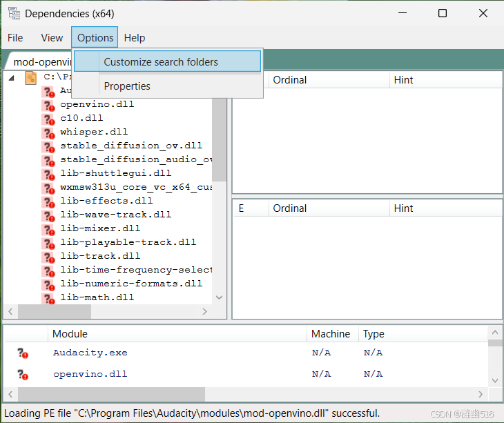Screen dimensions: 504x423
Task: Select lib-track.dll tree item
Action: (100, 256)
